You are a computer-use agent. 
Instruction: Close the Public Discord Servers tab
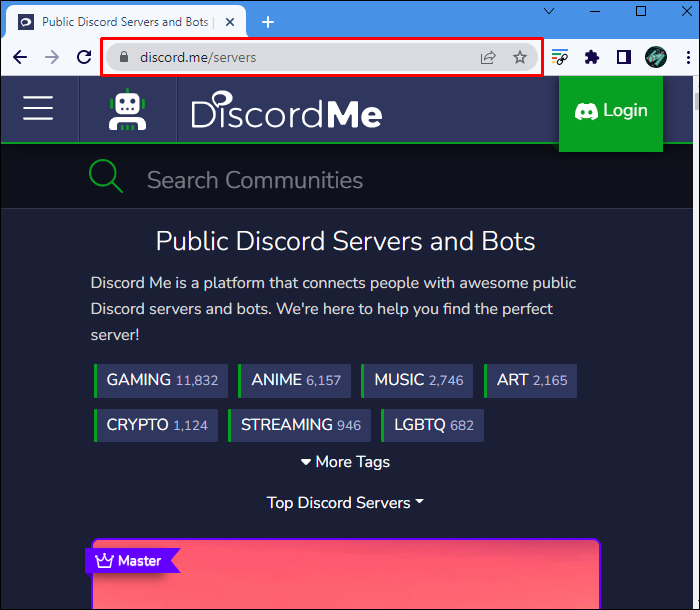[x=230, y=22]
